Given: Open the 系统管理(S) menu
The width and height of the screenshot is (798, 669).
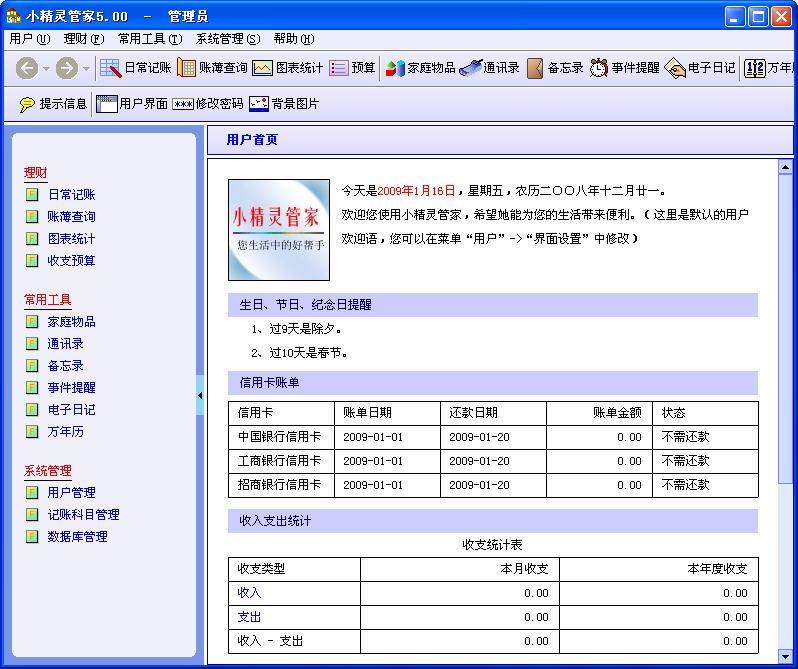Looking at the screenshot, I should [x=228, y=39].
